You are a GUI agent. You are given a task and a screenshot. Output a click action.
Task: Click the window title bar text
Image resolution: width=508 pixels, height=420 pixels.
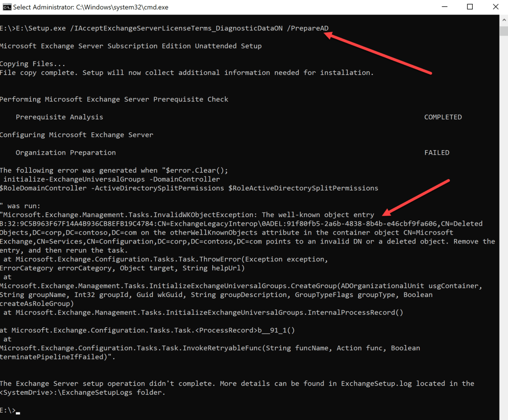coord(90,7)
